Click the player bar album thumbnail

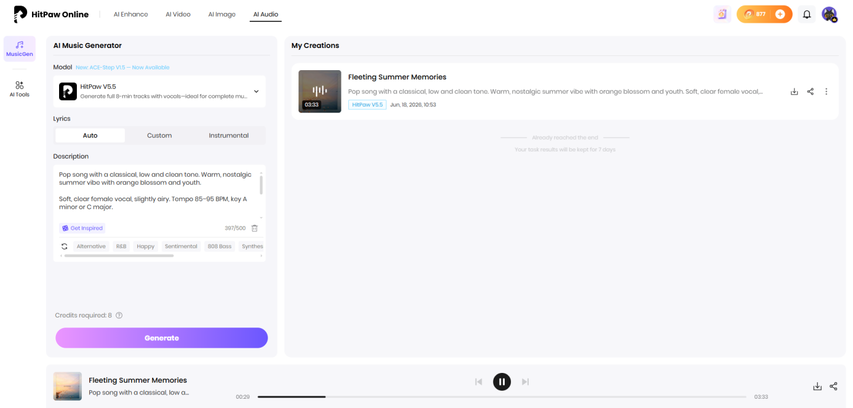coord(67,386)
